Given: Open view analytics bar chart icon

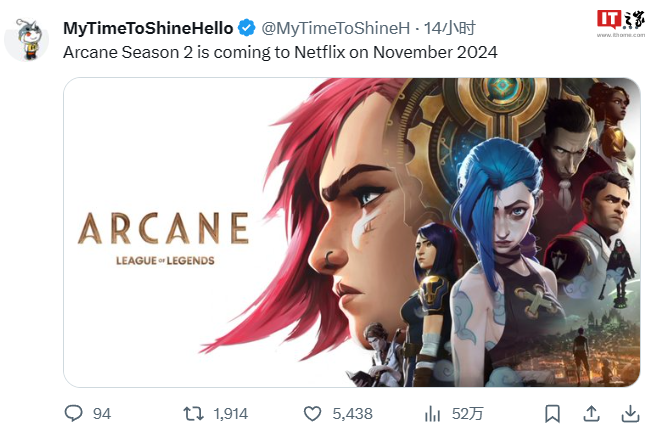Looking at the screenshot, I should [433, 413].
